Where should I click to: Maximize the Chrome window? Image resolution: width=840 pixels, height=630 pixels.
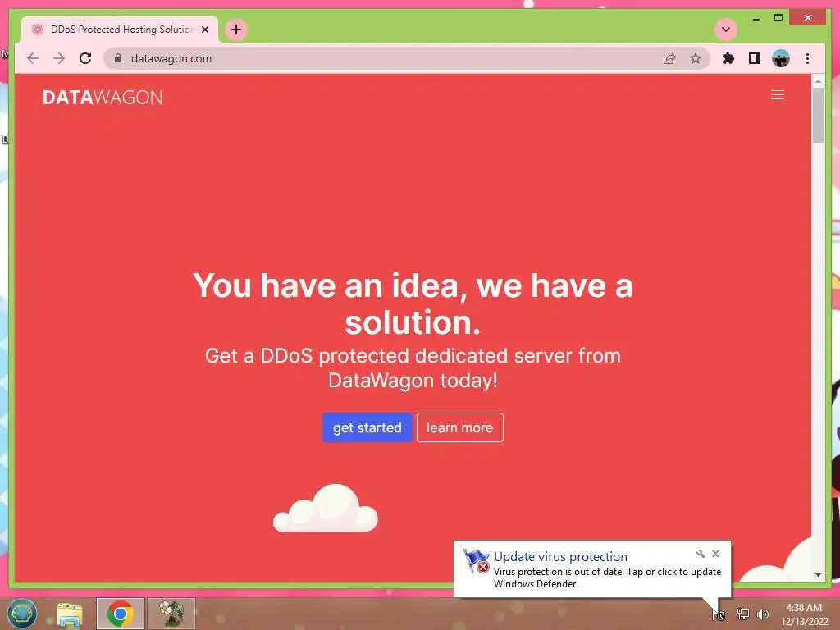[x=778, y=18]
